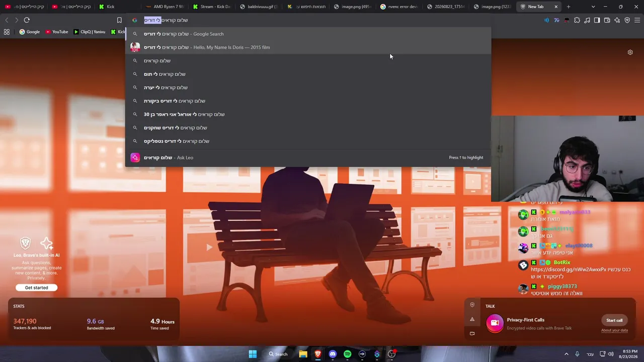Open the extensions puzzle icon
The image size is (644, 362).
coord(577,20)
